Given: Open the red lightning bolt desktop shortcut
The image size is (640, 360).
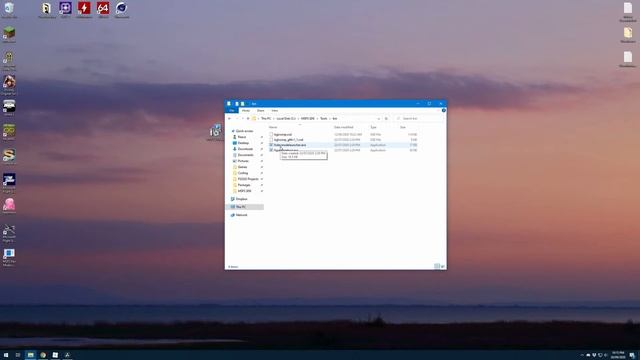Looking at the screenshot, I should point(84,9).
